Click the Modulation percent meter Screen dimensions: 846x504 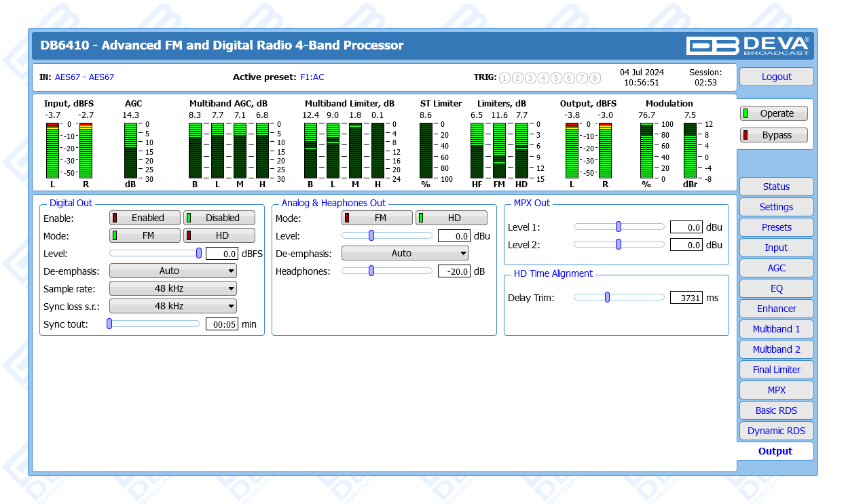(x=646, y=151)
